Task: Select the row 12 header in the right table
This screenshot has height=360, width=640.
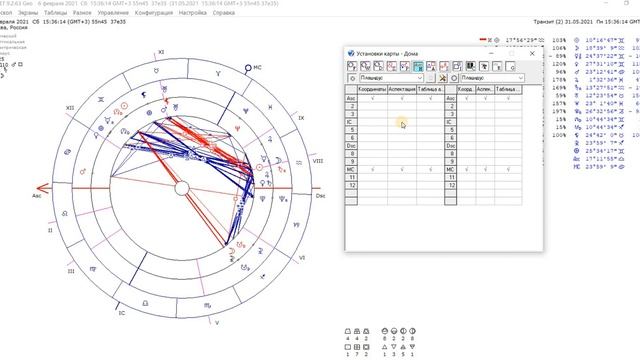Action: click(x=451, y=185)
